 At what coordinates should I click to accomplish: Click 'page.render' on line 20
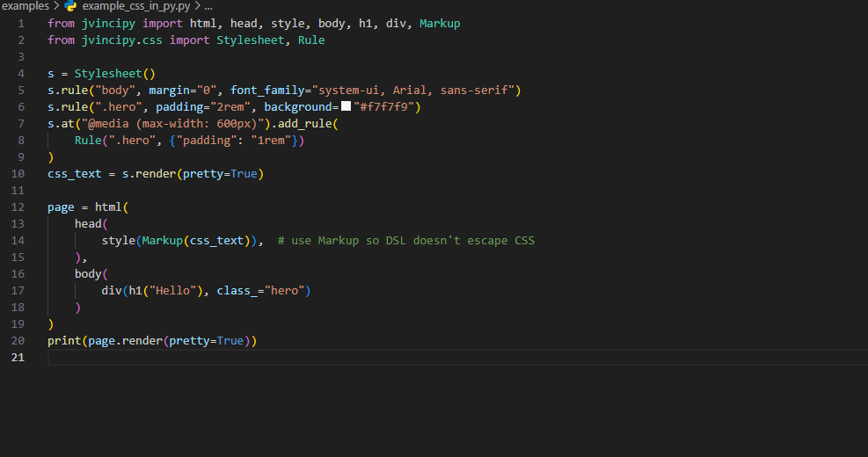pos(125,341)
